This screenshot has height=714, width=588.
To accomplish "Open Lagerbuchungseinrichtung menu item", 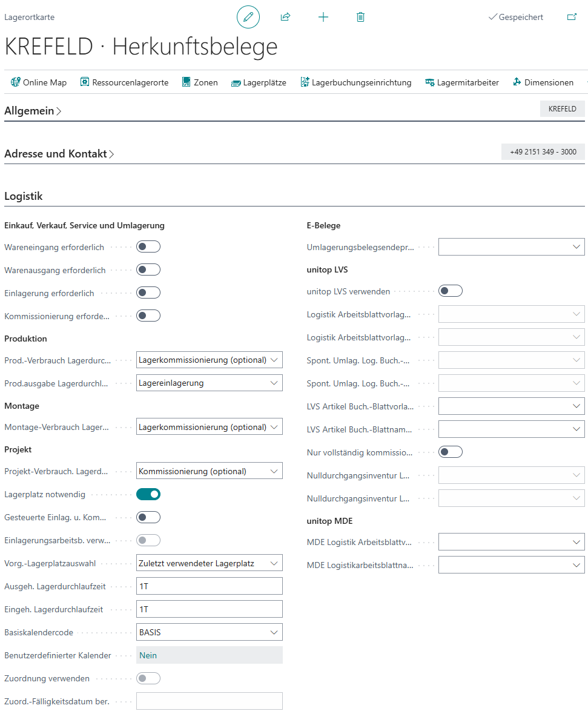I will tap(356, 82).
